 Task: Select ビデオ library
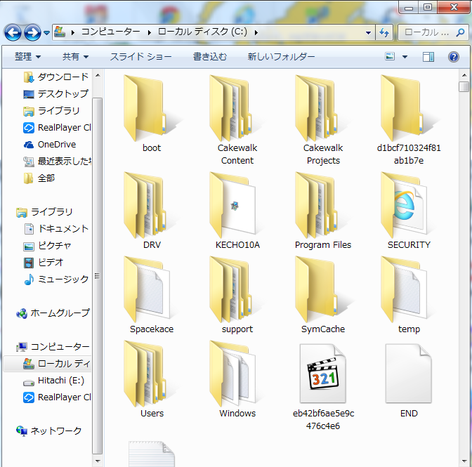[x=43, y=262]
